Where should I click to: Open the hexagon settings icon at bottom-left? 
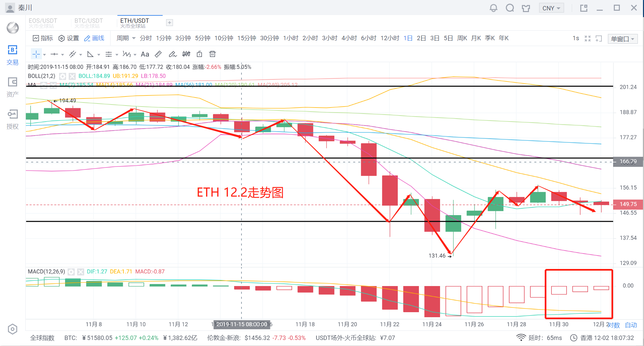[12, 329]
